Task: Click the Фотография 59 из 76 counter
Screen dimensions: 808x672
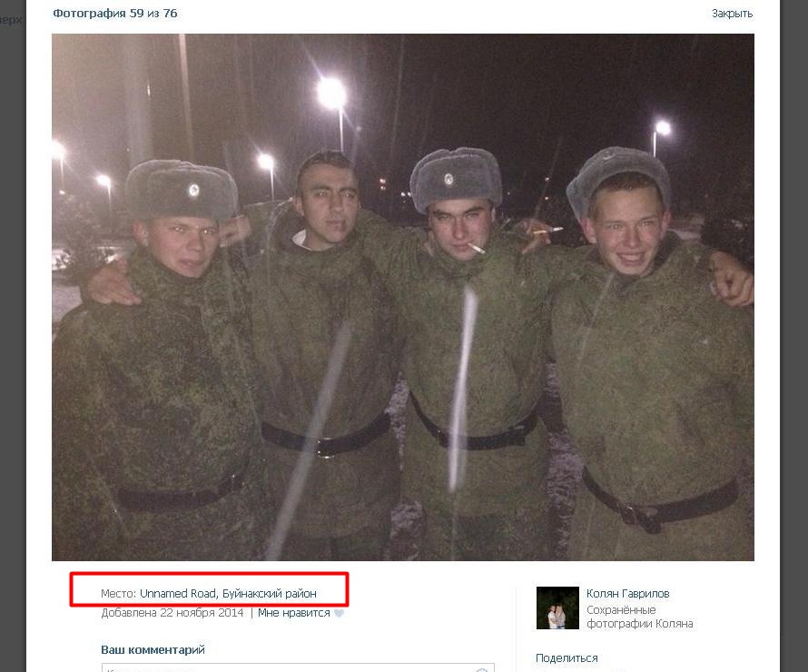Action: [115, 14]
